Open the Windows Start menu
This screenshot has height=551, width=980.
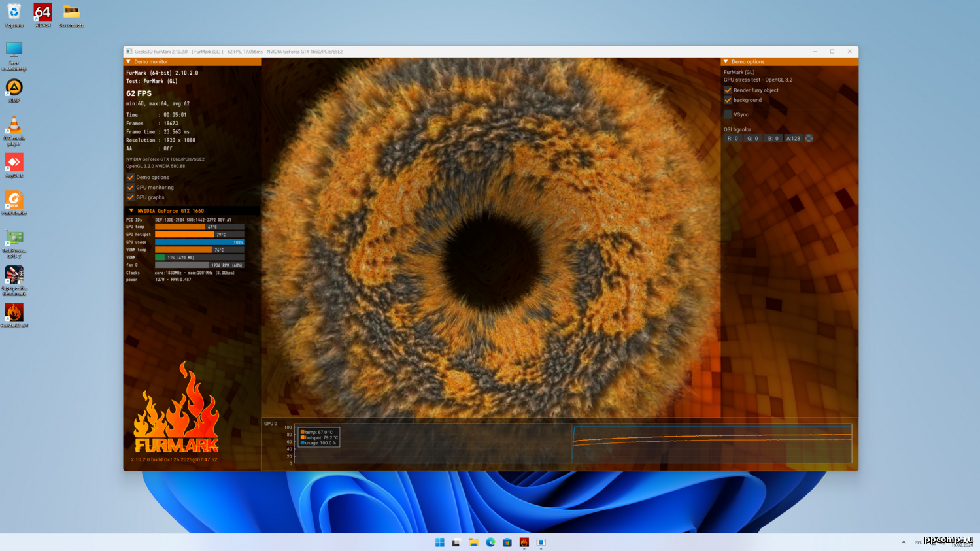pyautogui.click(x=439, y=543)
